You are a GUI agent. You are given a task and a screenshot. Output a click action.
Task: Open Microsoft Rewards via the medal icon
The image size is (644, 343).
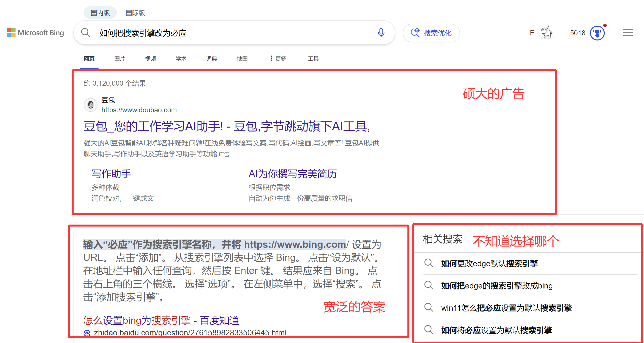[597, 33]
